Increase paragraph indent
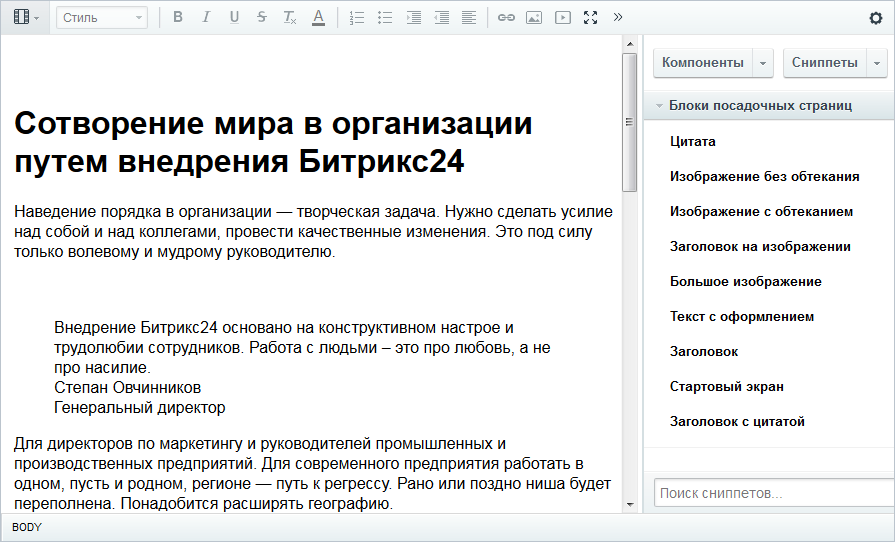 pos(413,18)
